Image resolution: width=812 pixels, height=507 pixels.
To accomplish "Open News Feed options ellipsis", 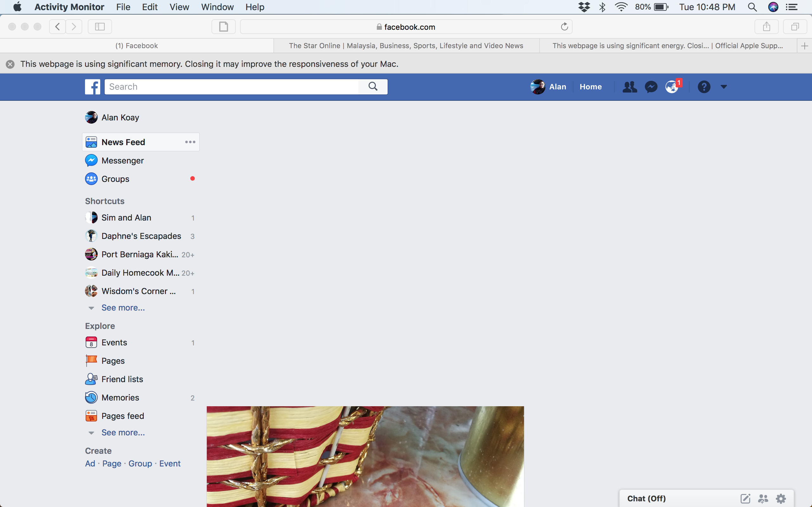I will click(190, 142).
